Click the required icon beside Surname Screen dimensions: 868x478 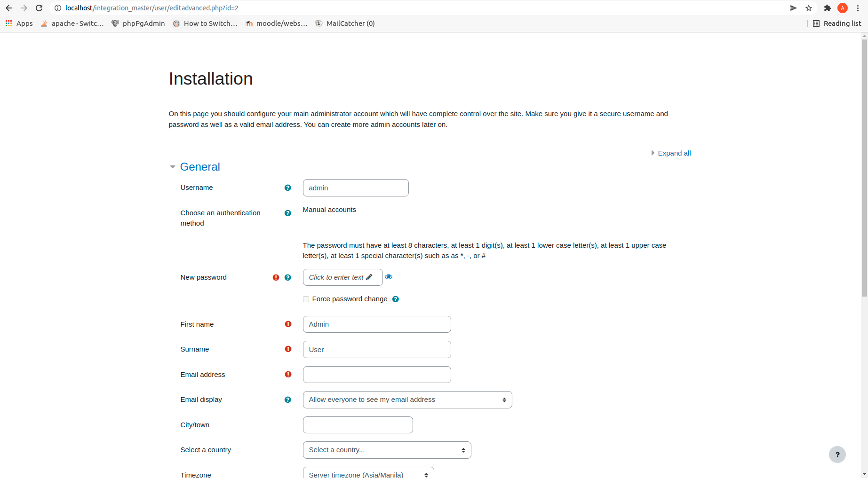tap(288, 349)
